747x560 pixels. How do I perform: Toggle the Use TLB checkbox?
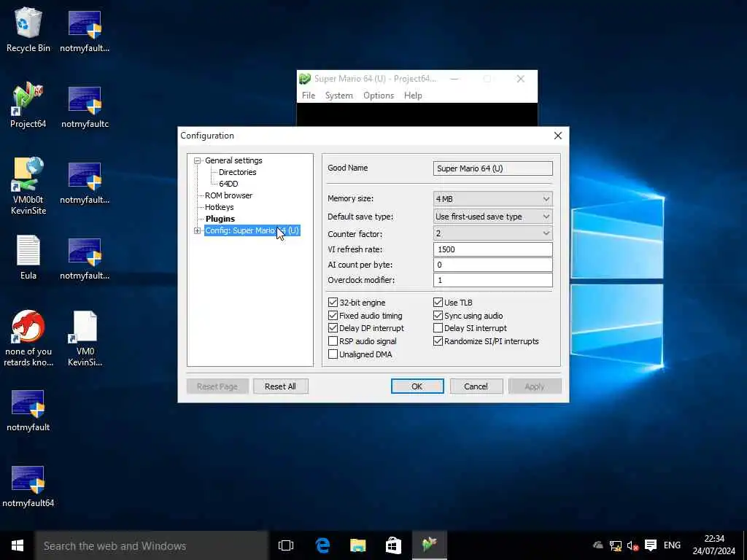(x=438, y=303)
